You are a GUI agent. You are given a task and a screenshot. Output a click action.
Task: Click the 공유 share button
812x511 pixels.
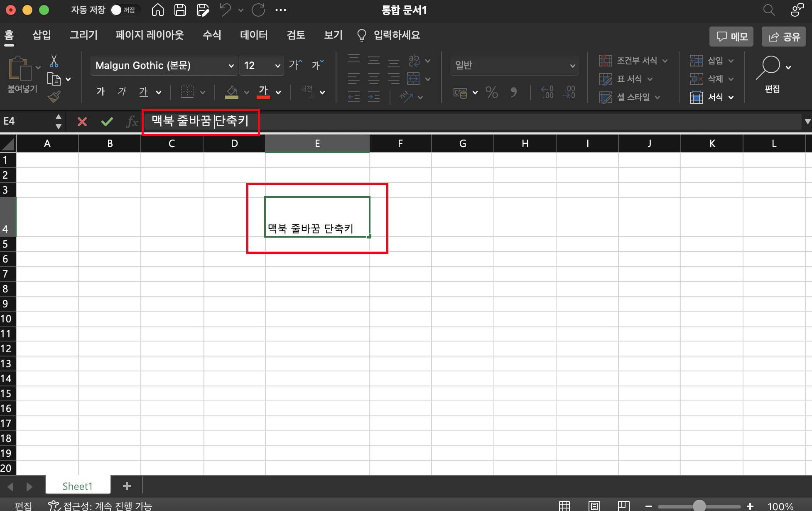[784, 37]
